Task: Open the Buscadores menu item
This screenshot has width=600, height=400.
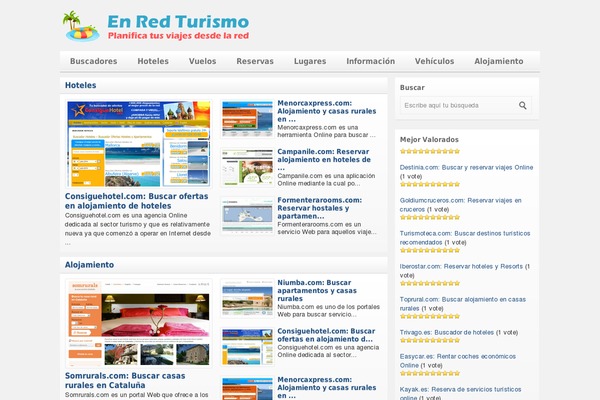Action: pos(94,61)
